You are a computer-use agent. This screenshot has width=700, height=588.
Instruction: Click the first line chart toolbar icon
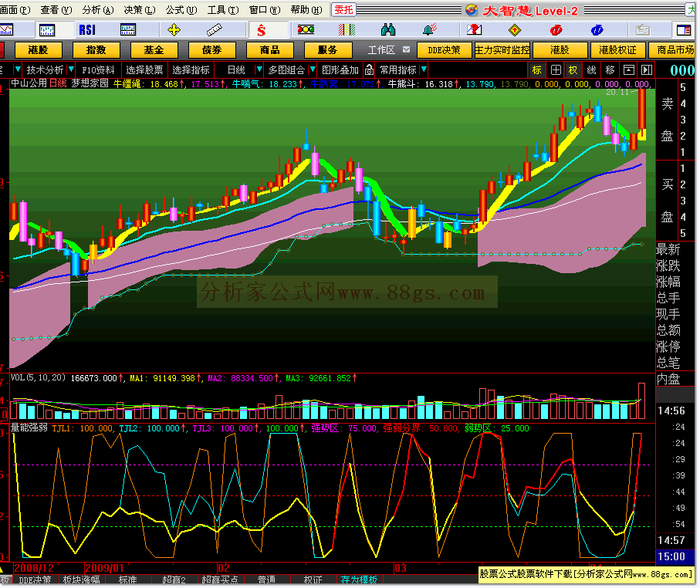7,30
